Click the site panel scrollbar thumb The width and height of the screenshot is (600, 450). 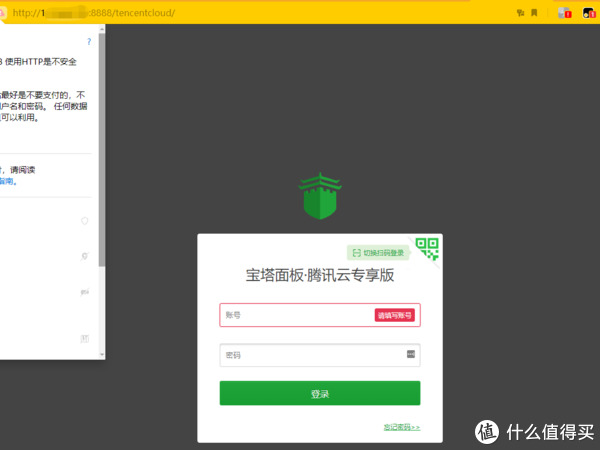click(x=102, y=149)
